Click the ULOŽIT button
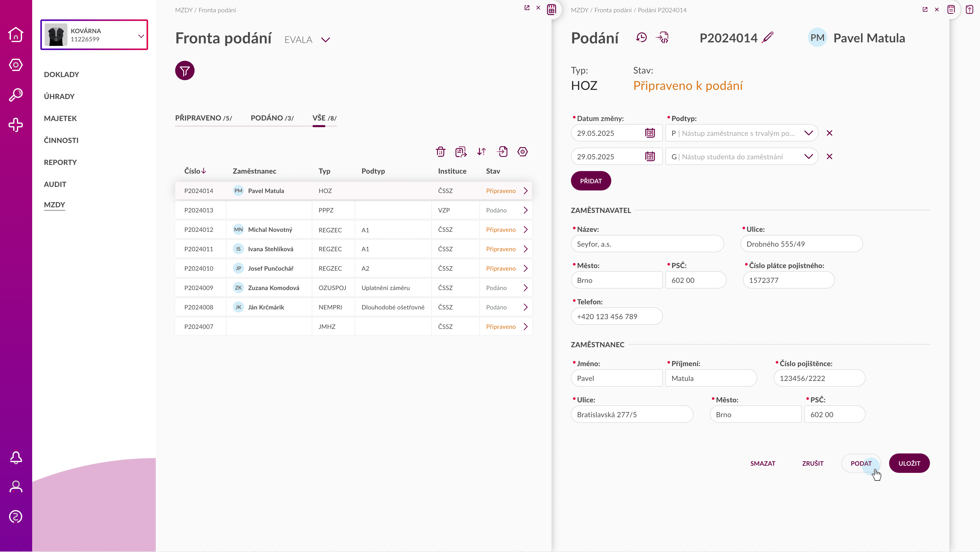 [909, 463]
